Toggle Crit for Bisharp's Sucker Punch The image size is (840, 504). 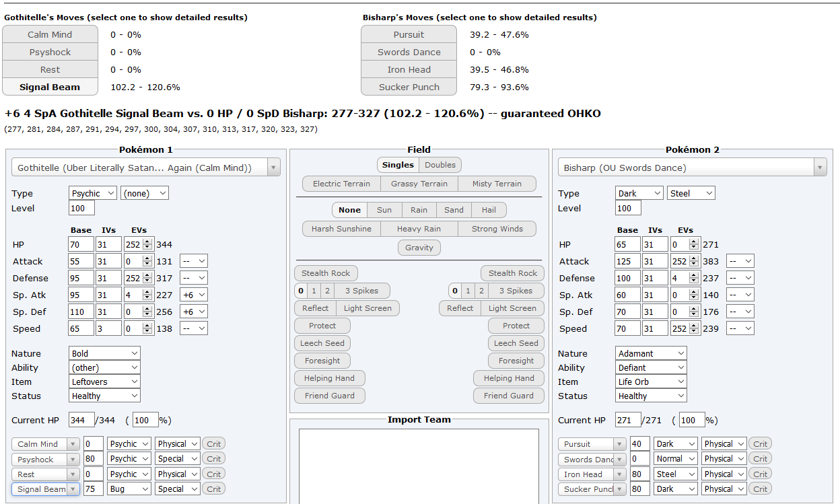coord(761,489)
